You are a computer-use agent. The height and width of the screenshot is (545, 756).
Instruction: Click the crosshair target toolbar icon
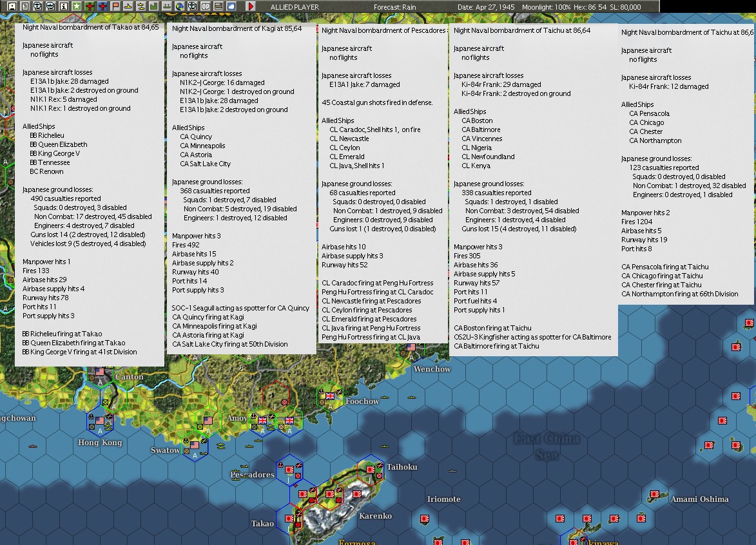[x=192, y=6]
